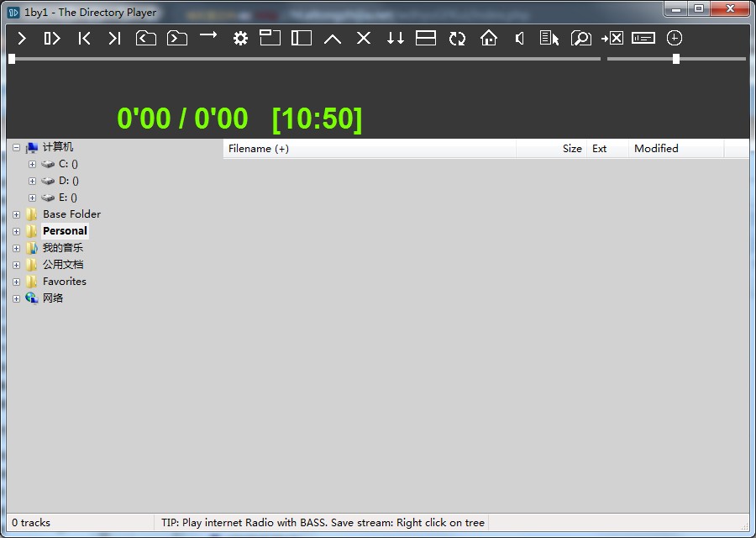Go to the previous folder icon

(x=146, y=38)
